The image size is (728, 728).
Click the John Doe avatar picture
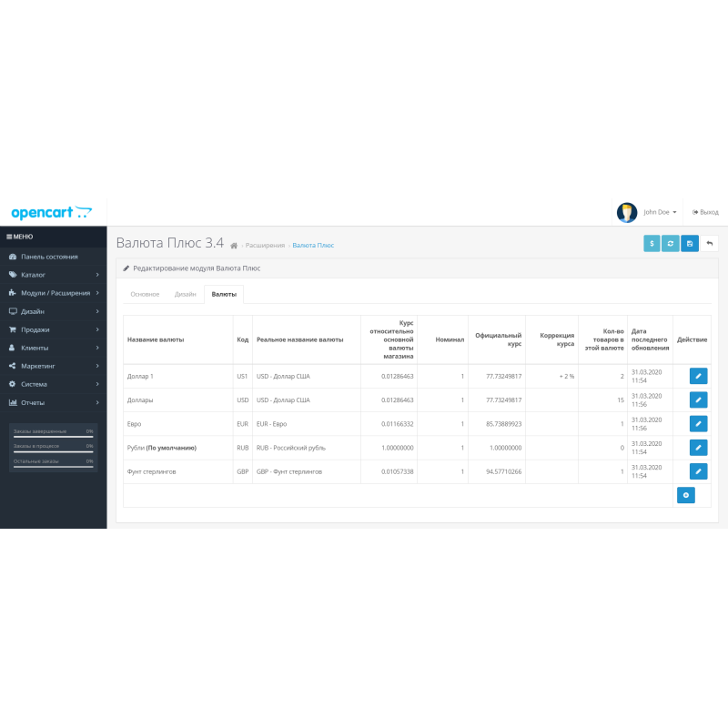point(627,212)
